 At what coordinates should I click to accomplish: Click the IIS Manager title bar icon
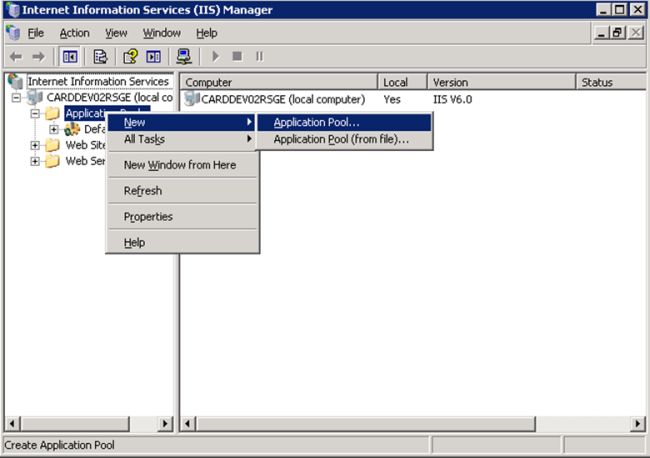(12, 10)
